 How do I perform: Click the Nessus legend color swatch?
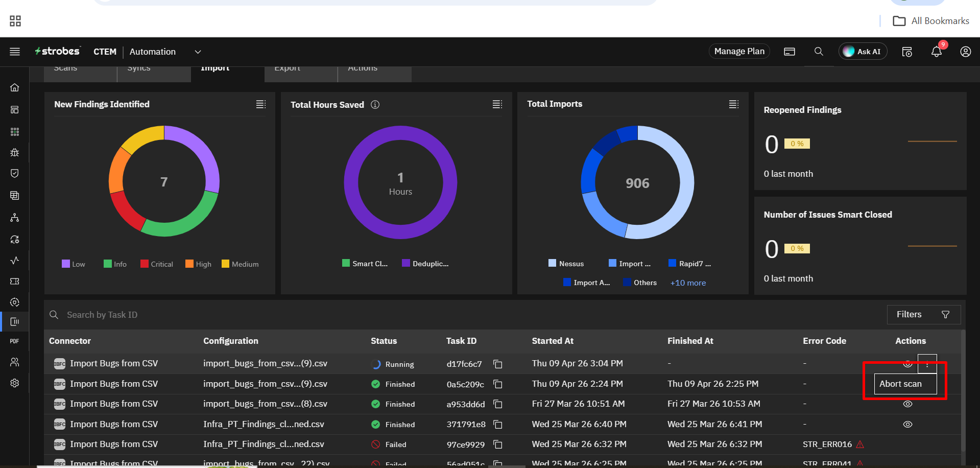click(552, 263)
